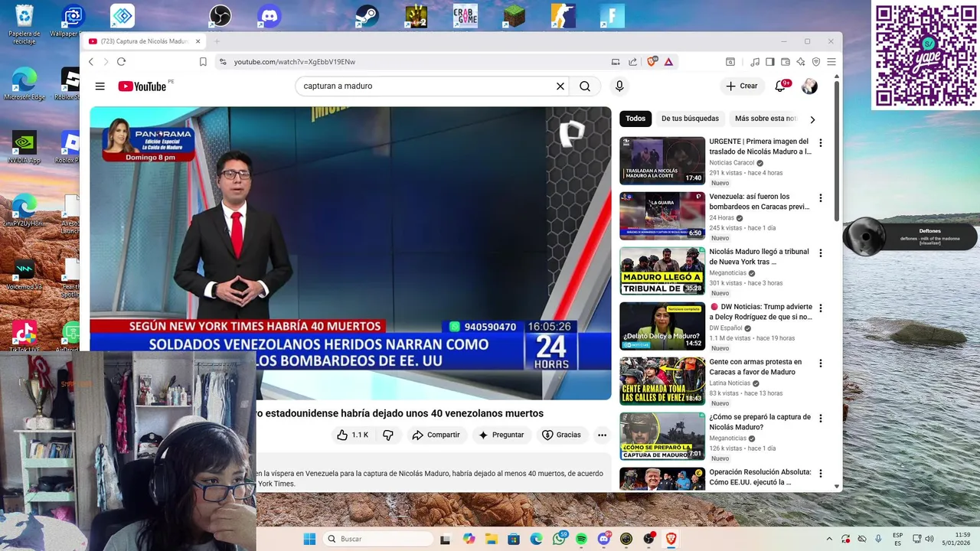Show next filter chips arrow
The height and width of the screenshot is (551, 980).
[x=812, y=119]
